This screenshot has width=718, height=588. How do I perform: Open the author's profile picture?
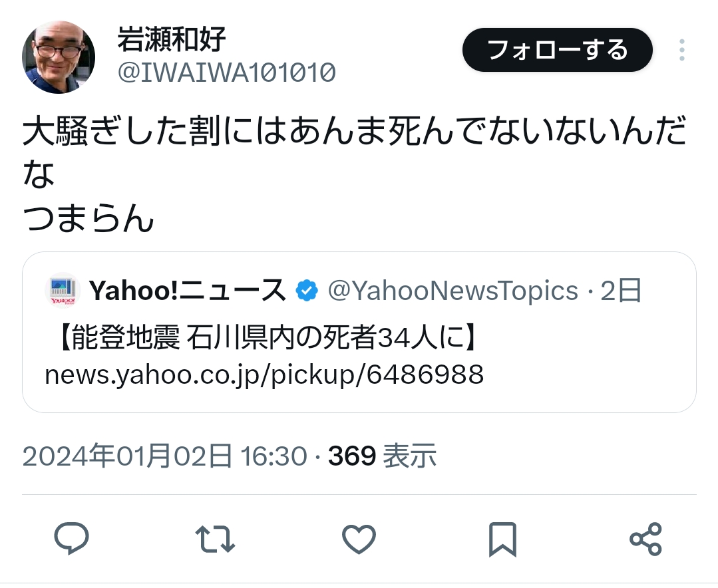tap(59, 57)
